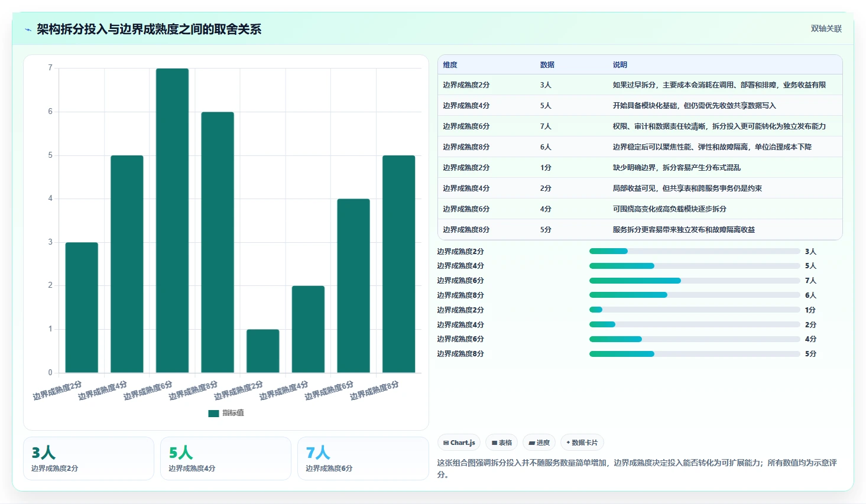Open the 3人 边界成熟度2分 summary card
866x504 pixels.
(89, 459)
